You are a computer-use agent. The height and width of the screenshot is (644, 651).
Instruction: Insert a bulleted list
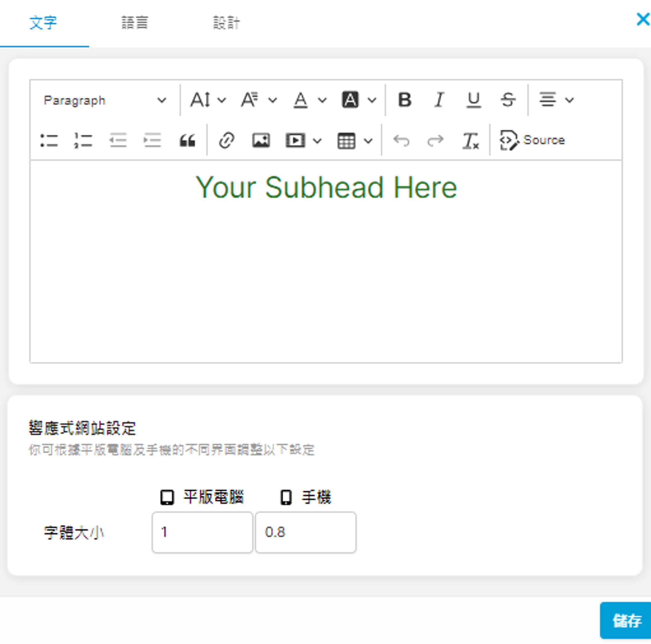point(49,141)
